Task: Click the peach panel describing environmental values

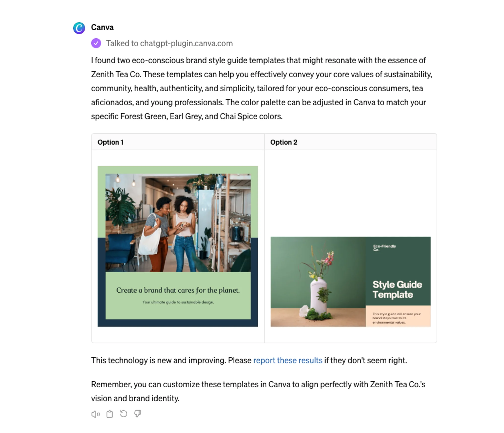Action: pos(398,316)
